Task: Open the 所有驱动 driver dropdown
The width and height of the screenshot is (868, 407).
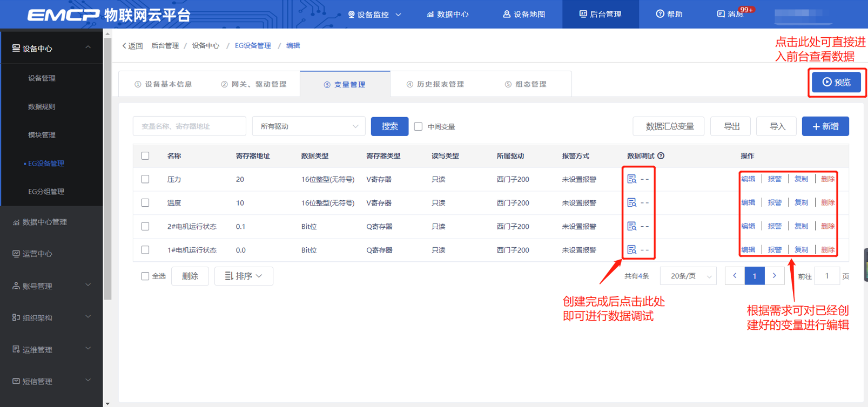Action: (309, 126)
